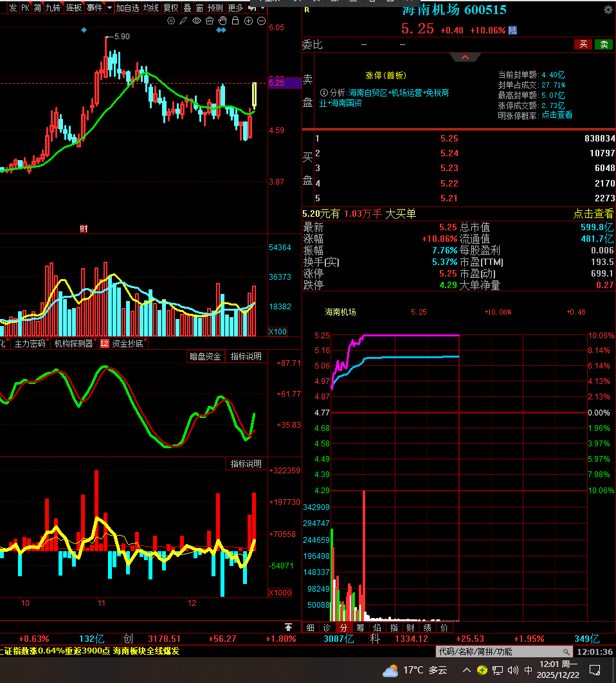
Task: Open 指标说明 beside 暗盘资金
Action: 246,356
